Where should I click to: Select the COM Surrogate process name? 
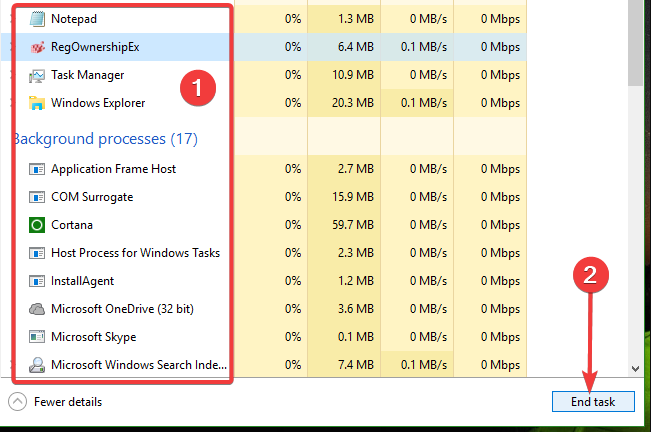pyautogui.click(x=92, y=197)
